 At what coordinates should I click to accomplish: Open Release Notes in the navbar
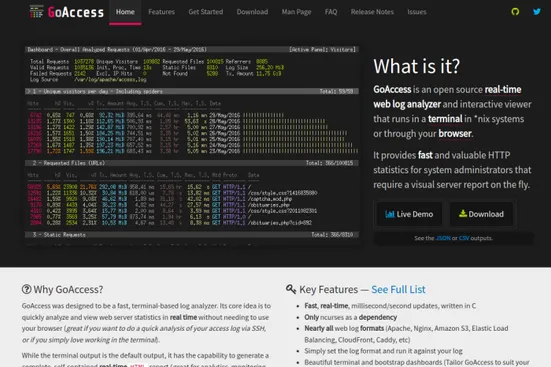tap(372, 12)
